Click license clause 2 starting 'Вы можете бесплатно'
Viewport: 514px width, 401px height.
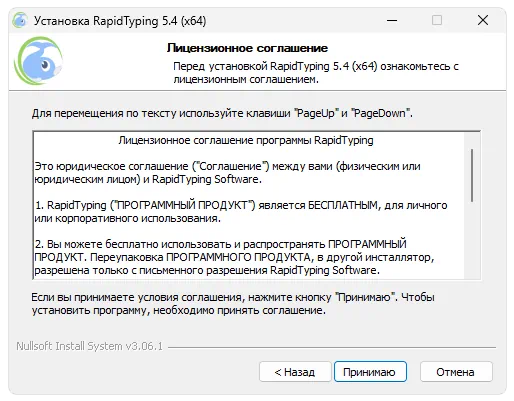coord(234,257)
